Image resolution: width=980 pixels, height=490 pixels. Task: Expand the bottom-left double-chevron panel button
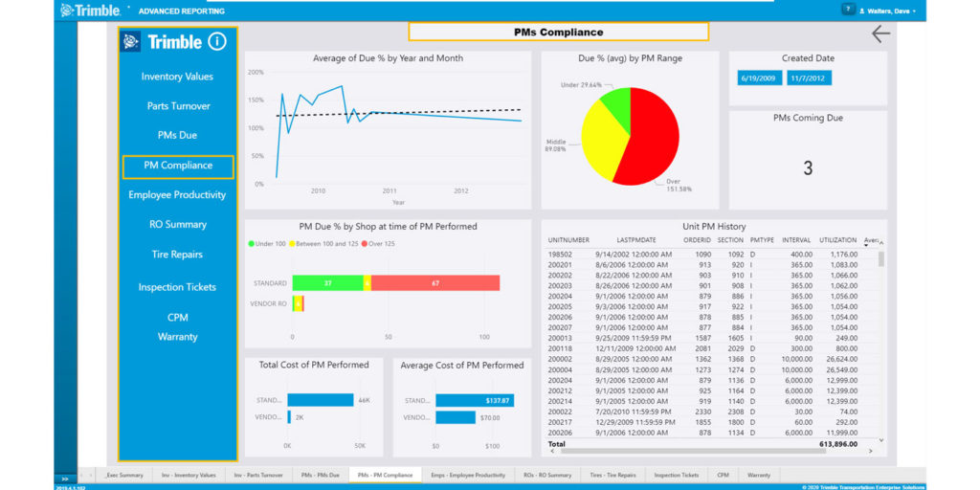(x=65, y=478)
